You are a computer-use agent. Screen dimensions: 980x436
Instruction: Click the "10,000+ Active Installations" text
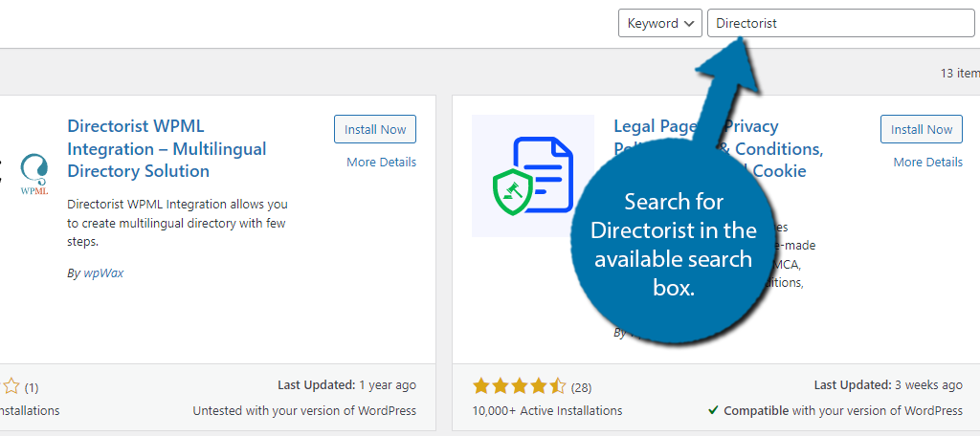547,410
